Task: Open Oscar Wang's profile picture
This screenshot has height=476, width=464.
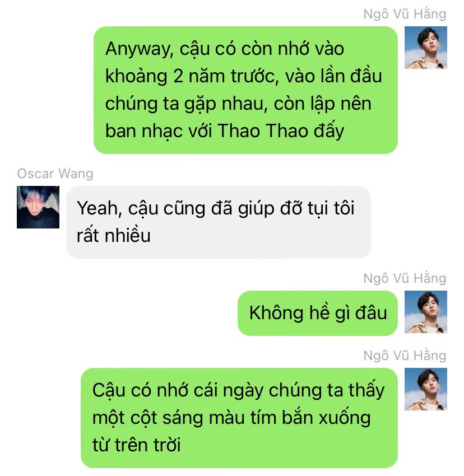Action: 38,207
